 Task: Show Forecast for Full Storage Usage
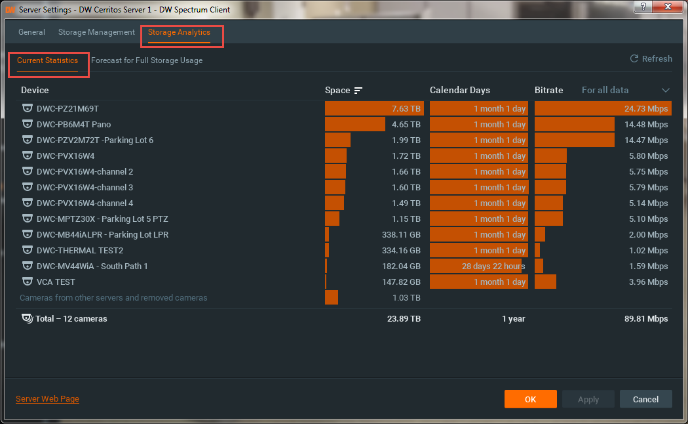pos(147,61)
